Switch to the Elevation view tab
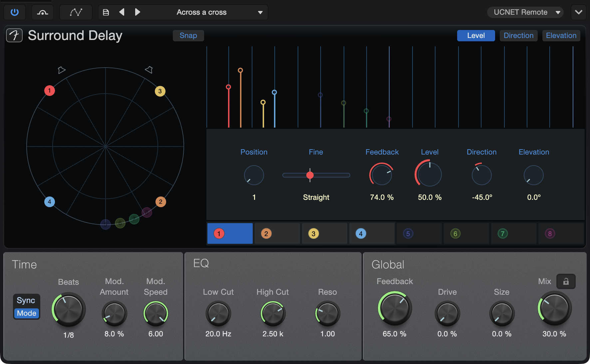 [561, 36]
